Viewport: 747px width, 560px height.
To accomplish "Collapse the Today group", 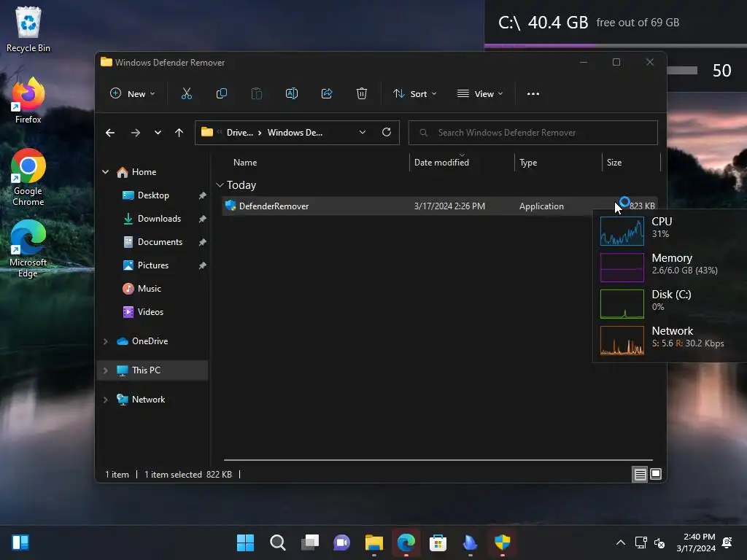I will click(220, 184).
